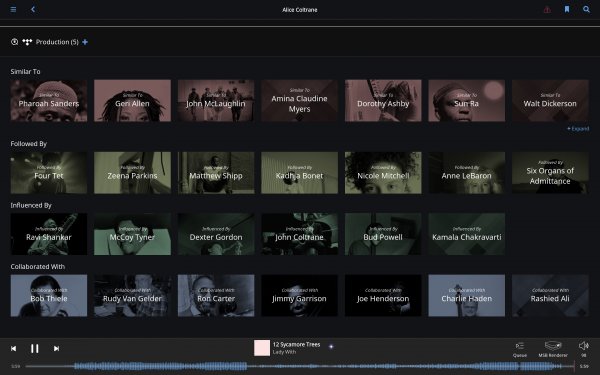Open Dexter Gordon artist card
Screen dimensions: 600x375
(x=216, y=234)
